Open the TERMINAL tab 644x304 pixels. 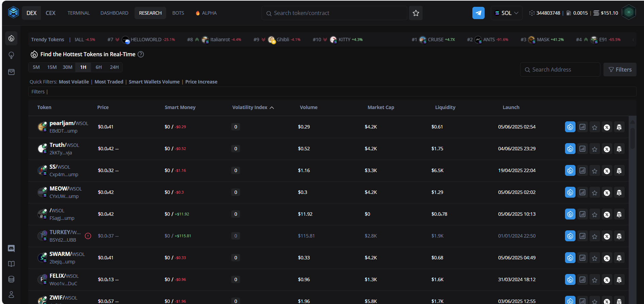pos(79,13)
